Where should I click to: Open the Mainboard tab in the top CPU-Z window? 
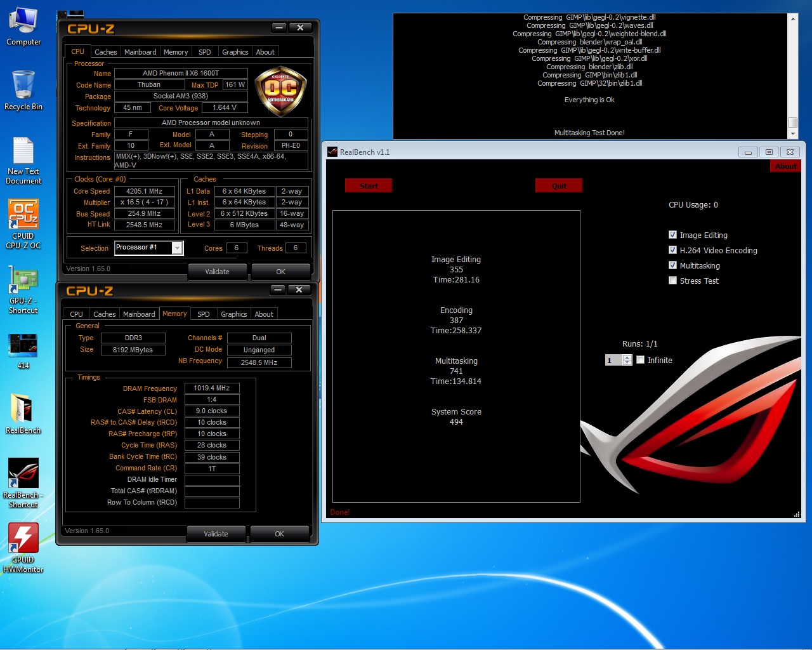pos(140,52)
